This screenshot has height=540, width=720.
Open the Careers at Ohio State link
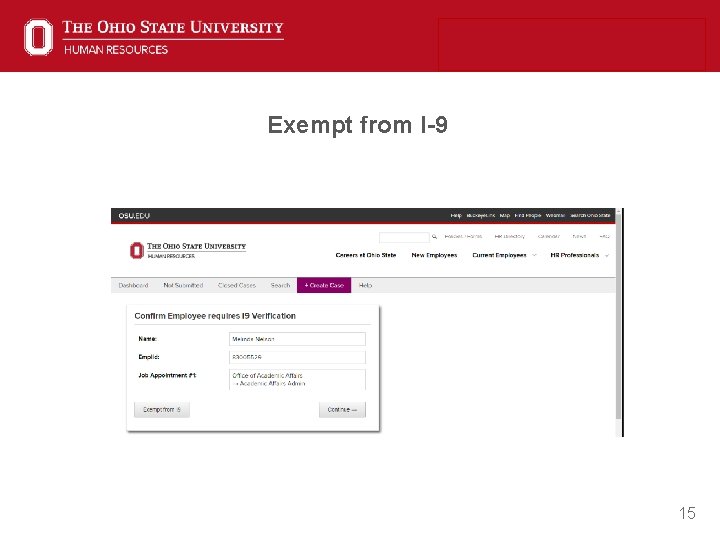click(x=366, y=255)
